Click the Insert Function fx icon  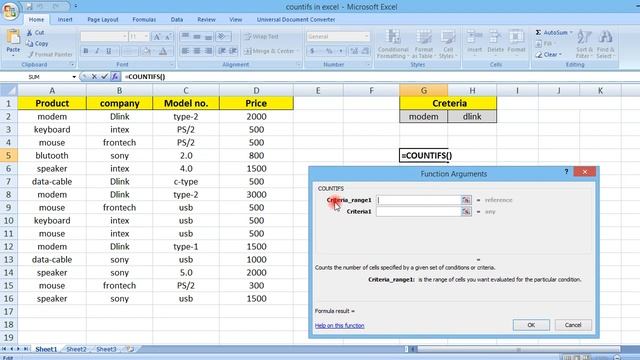[x=115, y=76]
